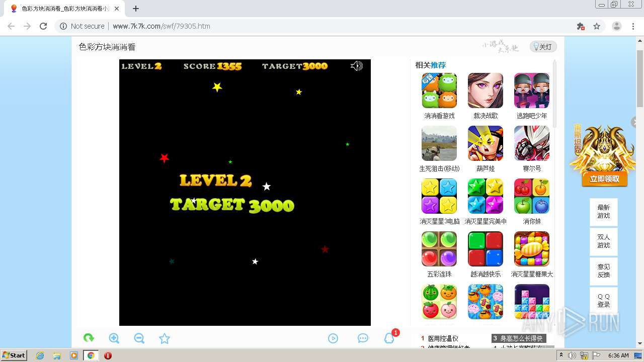Open 赛尔号 game icon
The height and width of the screenshot is (362, 644).
click(x=532, y=143)
